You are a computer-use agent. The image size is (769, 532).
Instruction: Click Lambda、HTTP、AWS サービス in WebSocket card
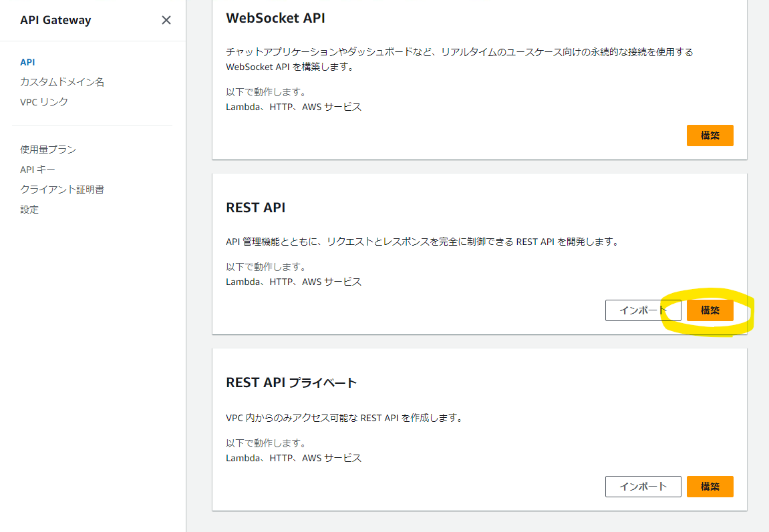294,107
